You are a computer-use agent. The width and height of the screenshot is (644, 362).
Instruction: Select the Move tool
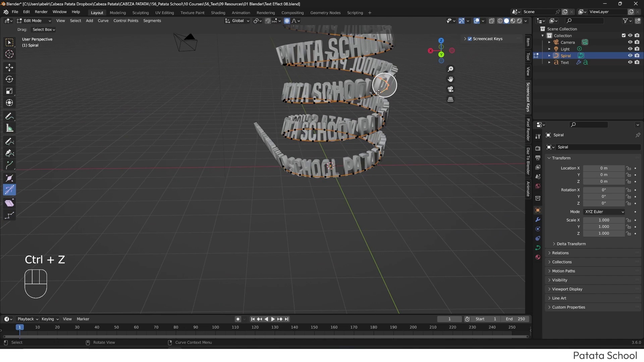coord(9,67)
